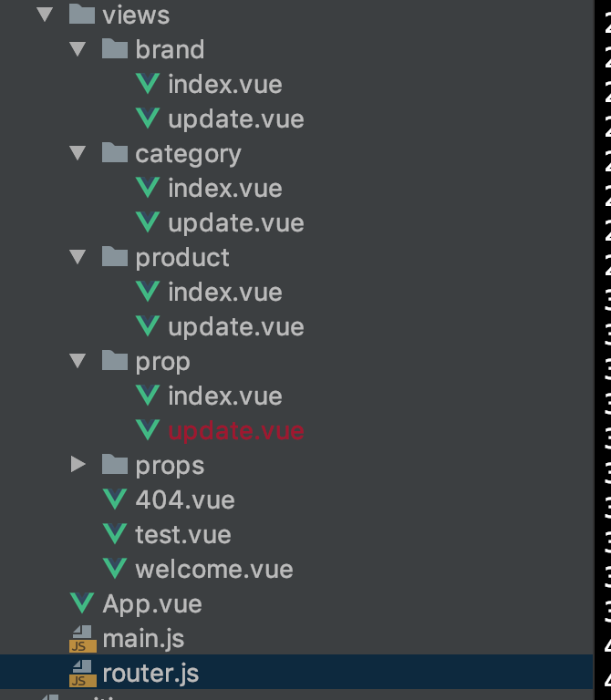The image size is (611, 700).
Task: Click the Vue icon next to App.vue
Action: click(x=82, y=603)
